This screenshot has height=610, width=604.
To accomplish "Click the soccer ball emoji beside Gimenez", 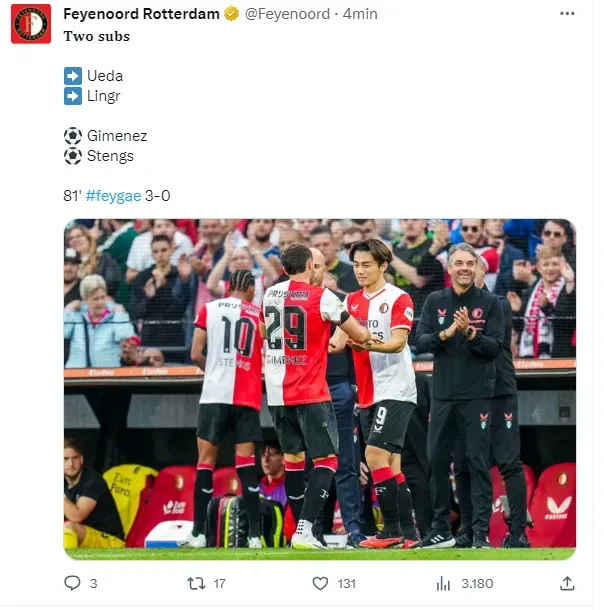I will click(73, 136).
